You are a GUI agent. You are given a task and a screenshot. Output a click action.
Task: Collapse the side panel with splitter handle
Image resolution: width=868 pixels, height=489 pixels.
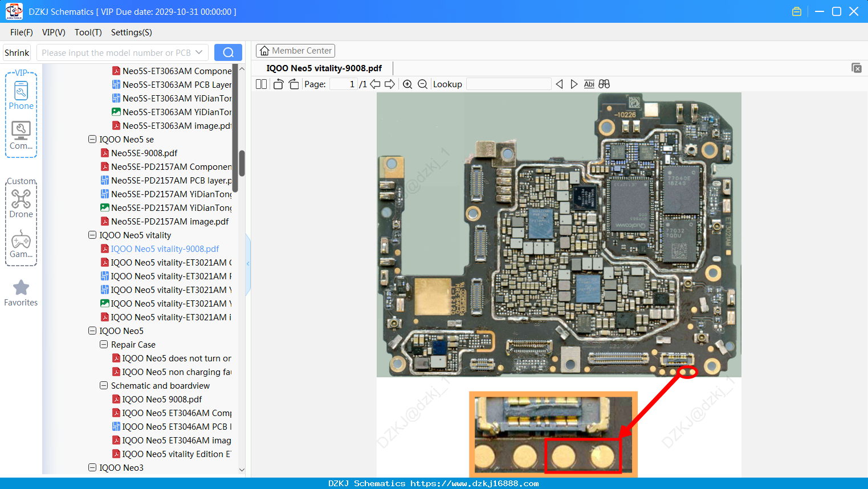click(x=248, y=263)
